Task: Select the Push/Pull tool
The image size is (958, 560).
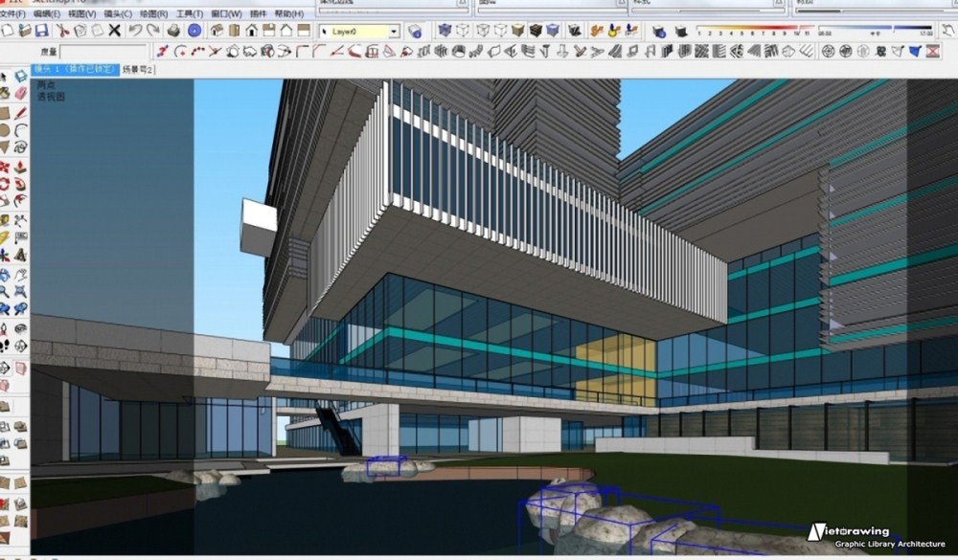Action: coord(21,167)
